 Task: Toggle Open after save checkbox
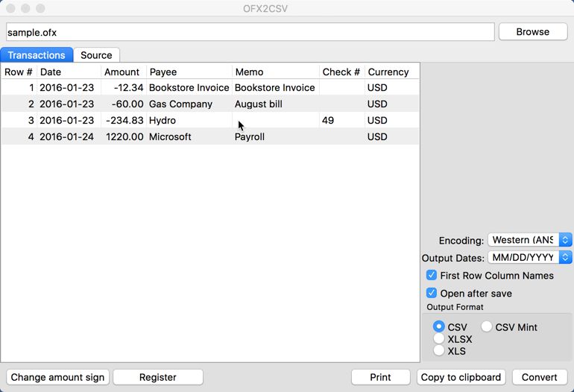pyautogui.click(x=432, y=293)
